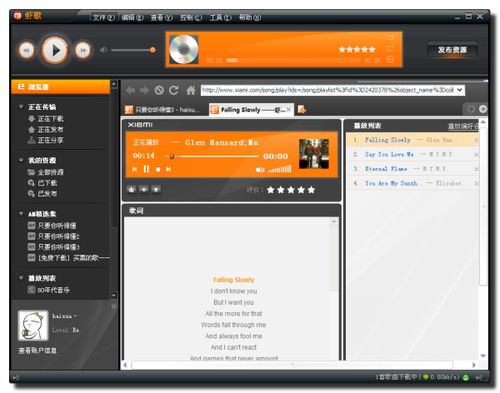Click the stop button in orange web player

click(x=158, y=170)
